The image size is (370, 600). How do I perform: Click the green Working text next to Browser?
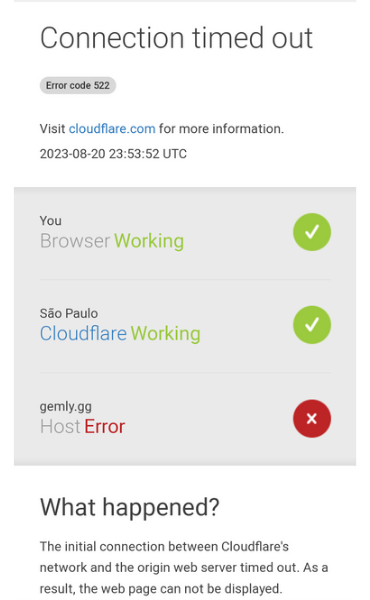149,241
